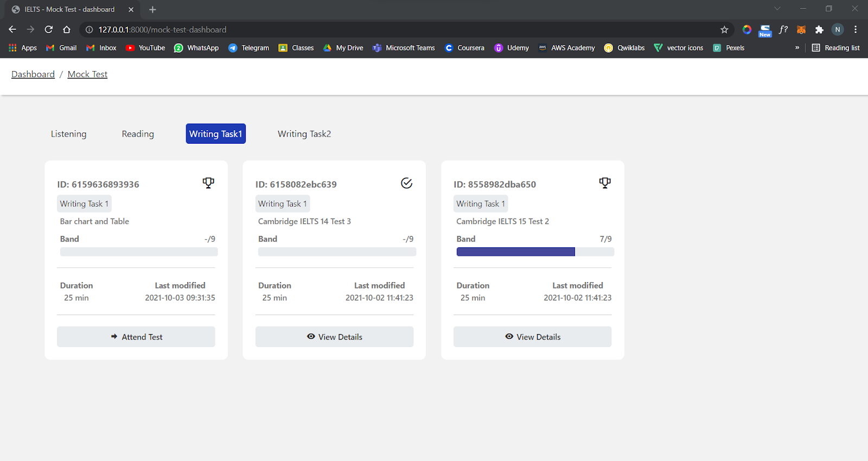Open the MetaMask fox extension
The width and height of the screenshot is (868, 461).
click(x=801, y=30)
